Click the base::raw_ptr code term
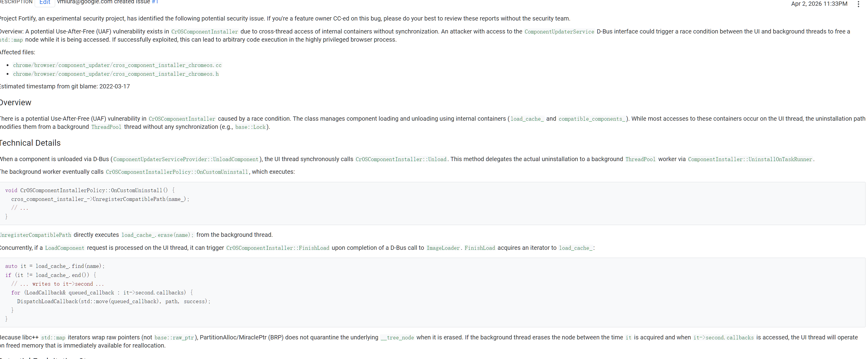This screenshot has width=868, height=359. click(x=174, y=338)
